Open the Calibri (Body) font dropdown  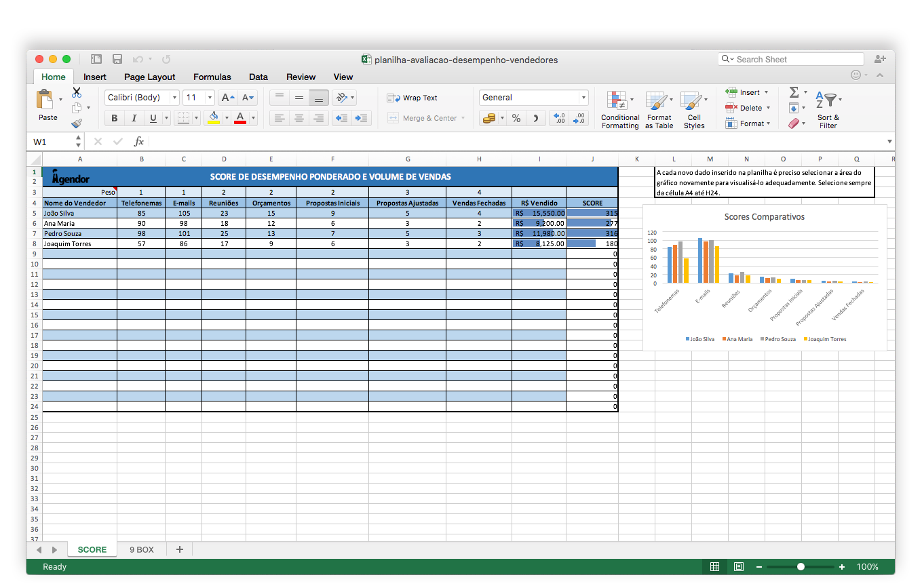[x=142, y=98]
